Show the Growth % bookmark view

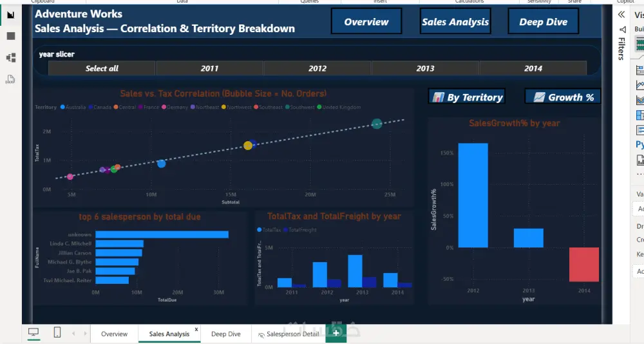563,97
